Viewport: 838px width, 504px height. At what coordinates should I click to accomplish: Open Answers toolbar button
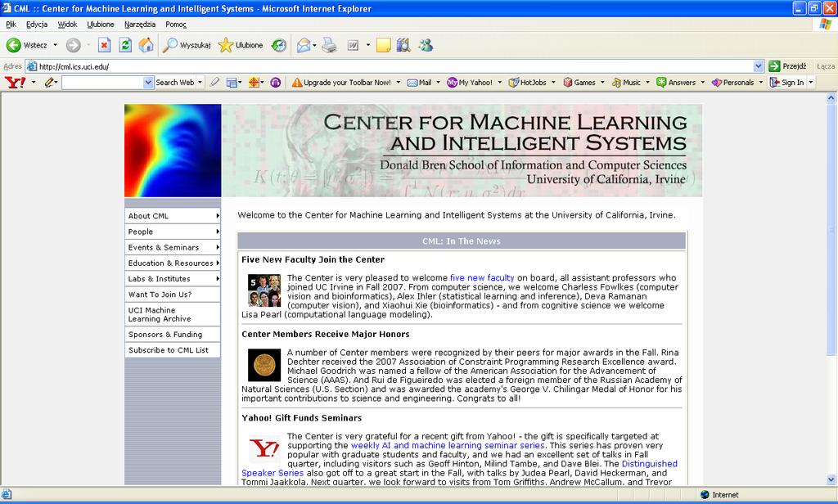tap(676, 83)
